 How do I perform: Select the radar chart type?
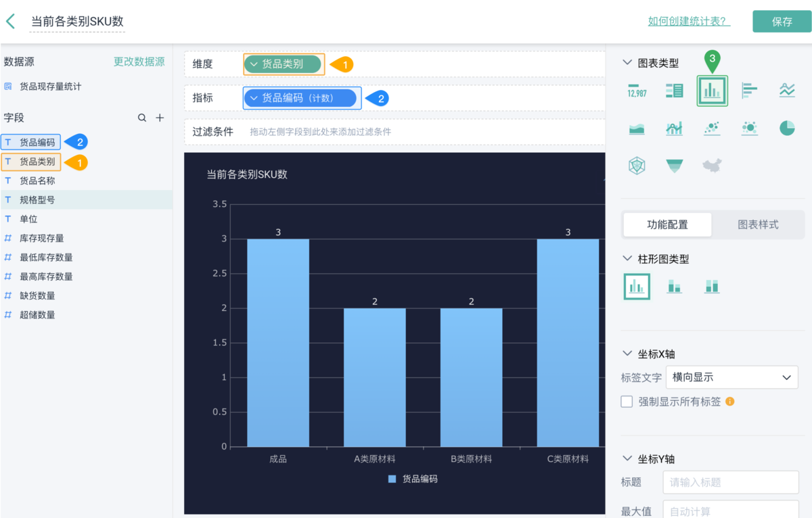[x=637, y=165]
